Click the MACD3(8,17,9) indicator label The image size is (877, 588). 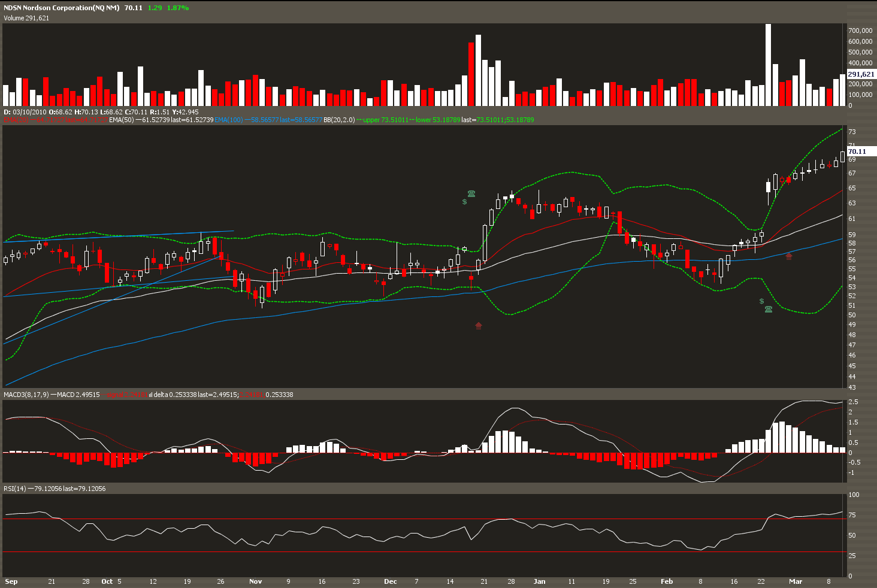[26, 395]
